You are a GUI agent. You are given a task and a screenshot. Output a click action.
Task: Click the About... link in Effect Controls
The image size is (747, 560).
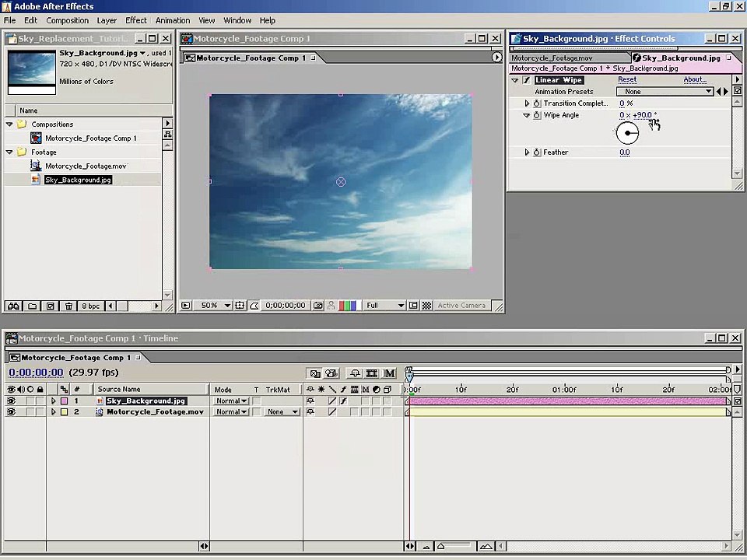click(695, 79)
